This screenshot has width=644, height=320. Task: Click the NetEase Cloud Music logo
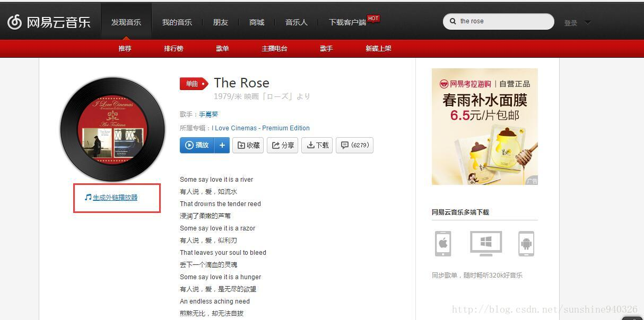click(x=49, y=21)
